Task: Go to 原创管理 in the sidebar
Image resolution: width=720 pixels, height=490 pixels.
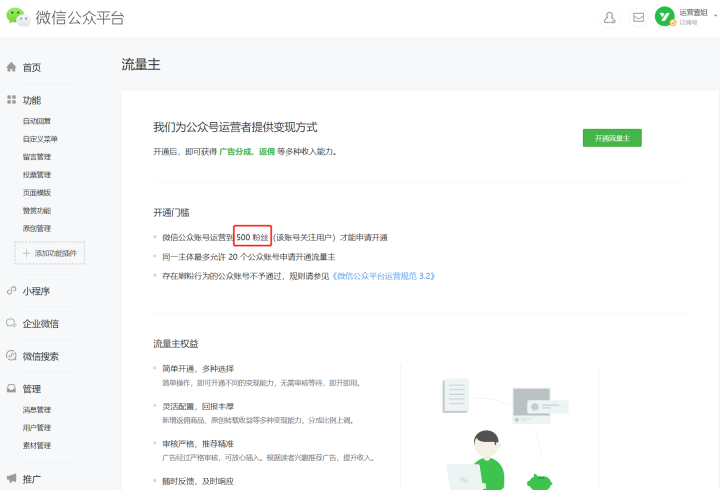Action: tap(37, 228)
